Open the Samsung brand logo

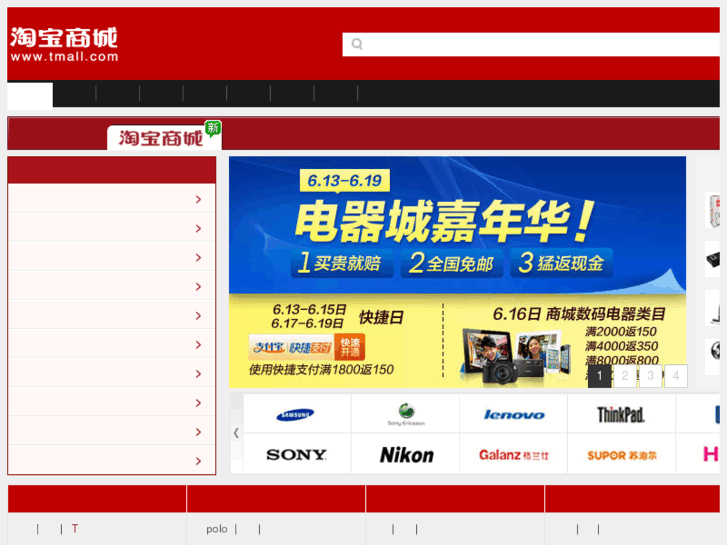coord(295,415)
